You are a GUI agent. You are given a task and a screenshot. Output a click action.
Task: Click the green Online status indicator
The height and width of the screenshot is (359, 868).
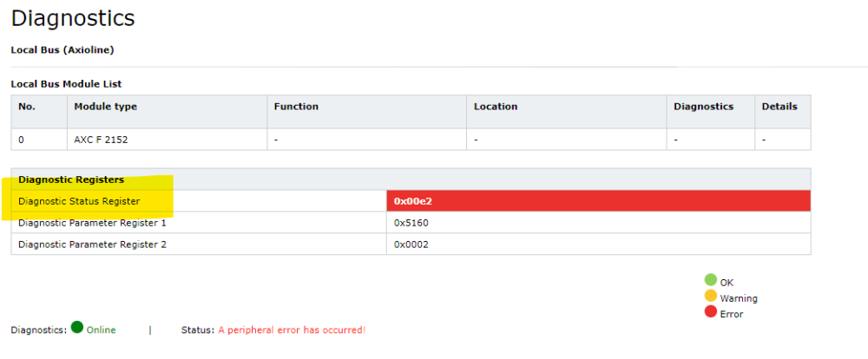coord(77,328)
